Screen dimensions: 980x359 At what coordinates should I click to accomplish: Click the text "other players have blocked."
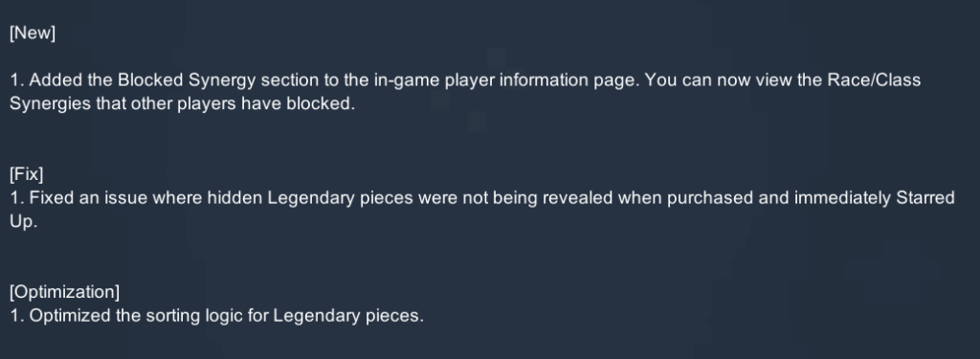(242, 103)
